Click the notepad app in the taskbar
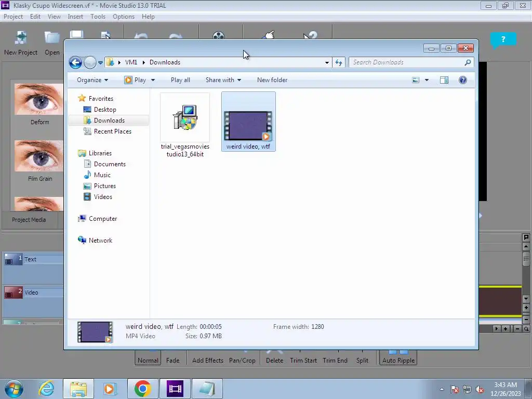The width and height of the screenshot is (532, 399). 207,389
